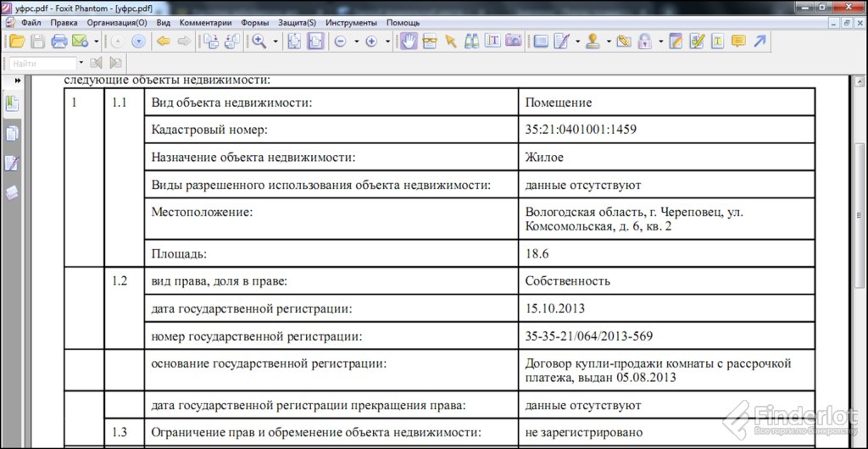The width and height of the screenshot is (868, 449).
Task: Open the zoom tool dropdown arrow
Action: 275,41
